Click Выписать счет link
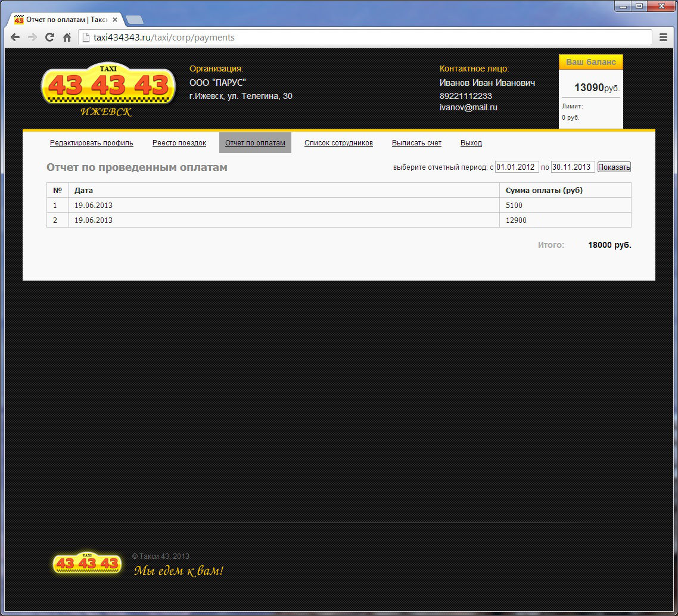This screenshot has width=678, height=616. [x=416, y=143]
